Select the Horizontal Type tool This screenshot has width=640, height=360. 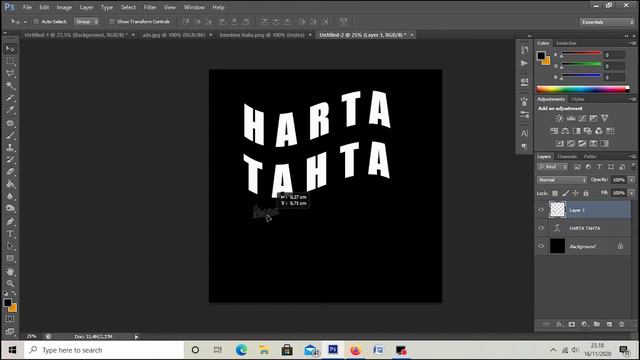pos(10,234)
